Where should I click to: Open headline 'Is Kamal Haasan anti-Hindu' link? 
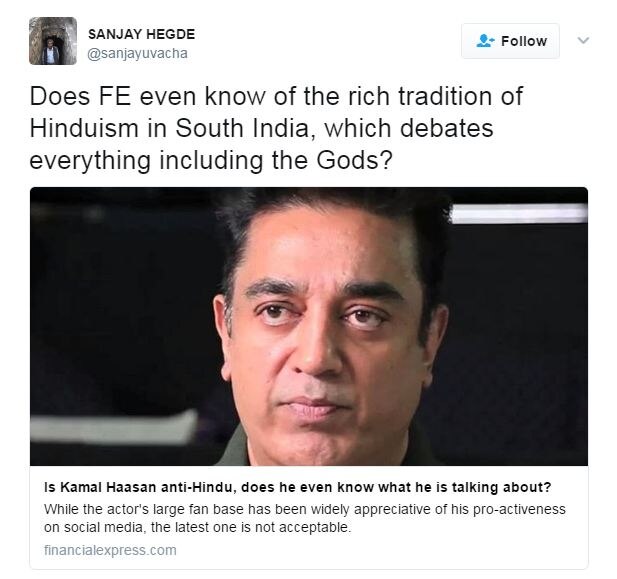point(297,487)
